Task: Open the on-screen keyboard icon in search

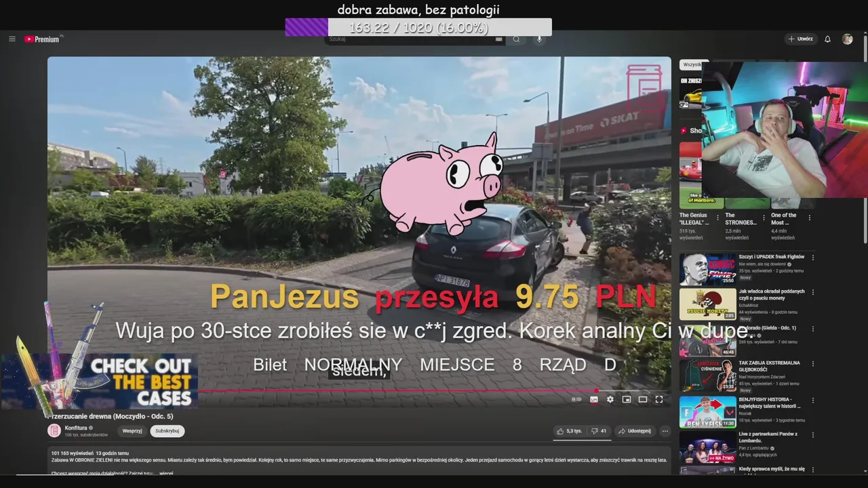Action: coord(499,39)
